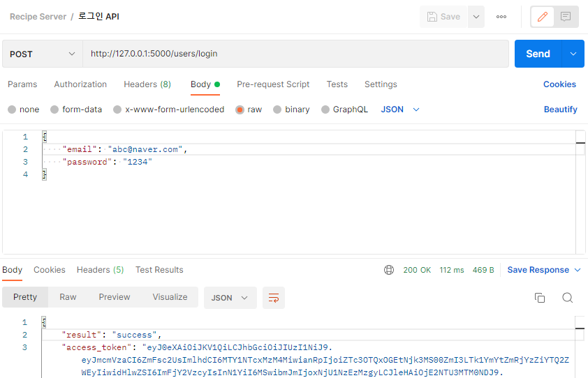Expand the Save options arrow
Image resolution: width=588 pixels, height=378 pixels.
476,17
